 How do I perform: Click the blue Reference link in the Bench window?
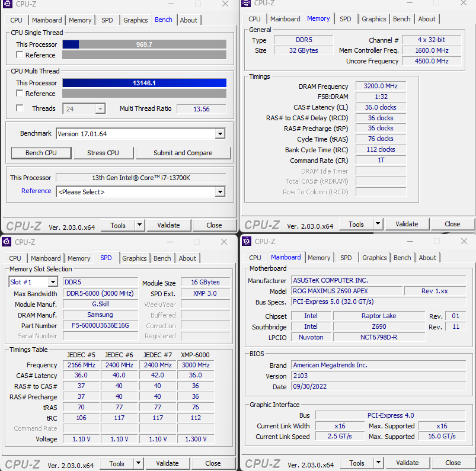pos(36,191)
